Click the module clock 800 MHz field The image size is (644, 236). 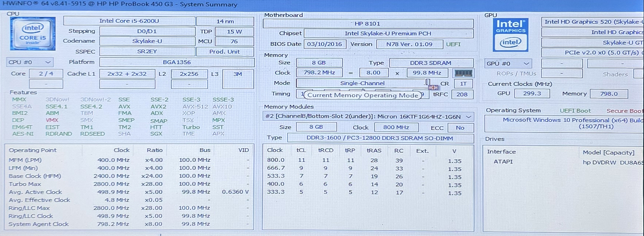[x=396, y=127]
